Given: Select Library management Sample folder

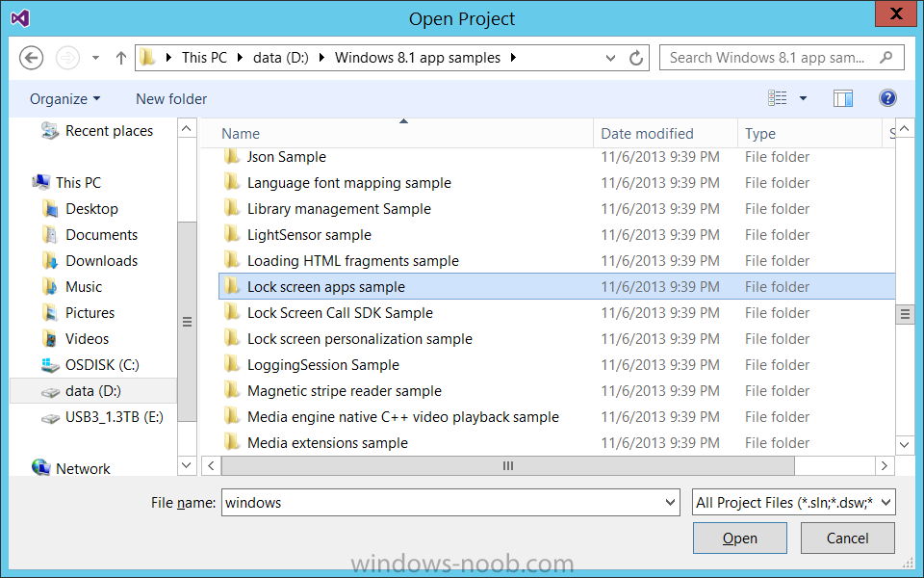Looking at the screenshot, I should pyautogui.click(x=339, y=209).
